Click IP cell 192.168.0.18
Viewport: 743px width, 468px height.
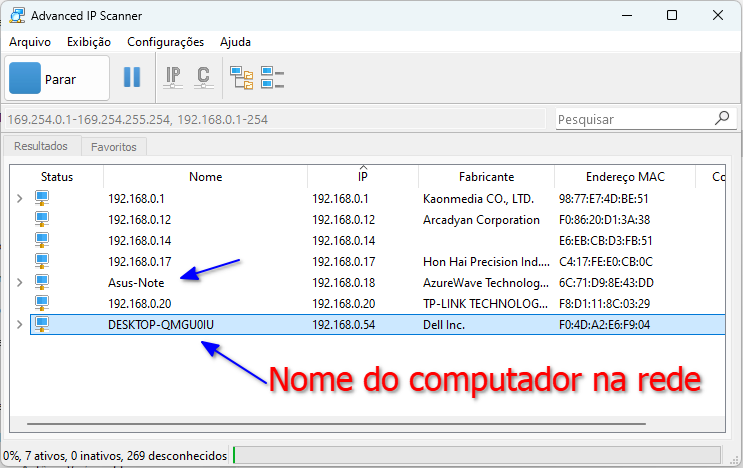pos(344,283)
